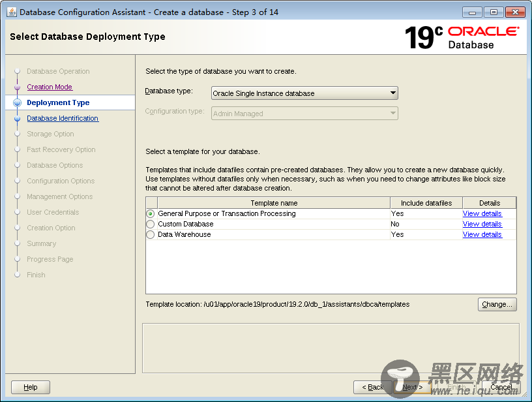Close the Database Configuration Assistant window
The height and width of the screenshot is (402, 532).
pyautogui.click(x=515, y=12)
